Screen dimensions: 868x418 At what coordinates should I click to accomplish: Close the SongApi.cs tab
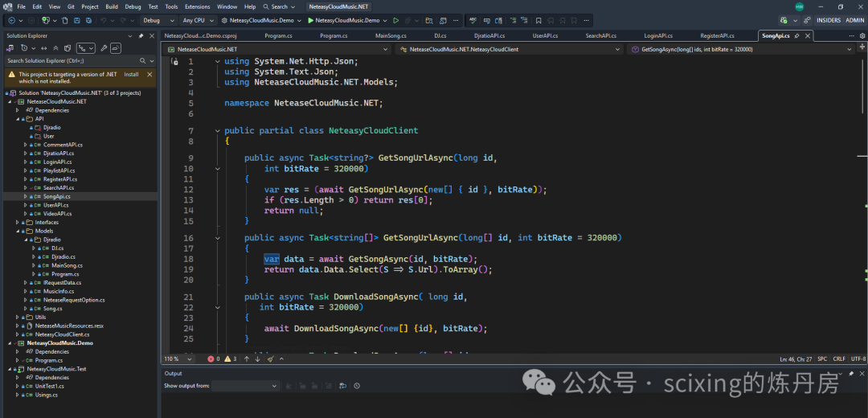(808, 35)
